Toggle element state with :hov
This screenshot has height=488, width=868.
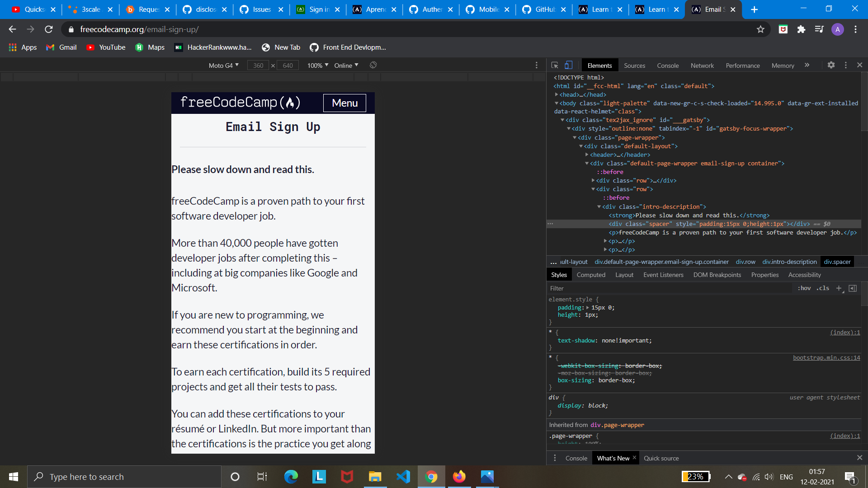pos(805,288)
